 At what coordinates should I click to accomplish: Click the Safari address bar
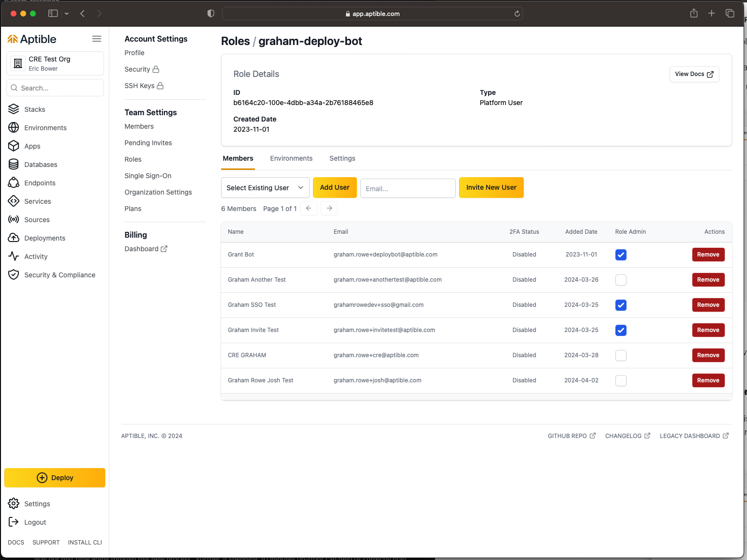373,14
